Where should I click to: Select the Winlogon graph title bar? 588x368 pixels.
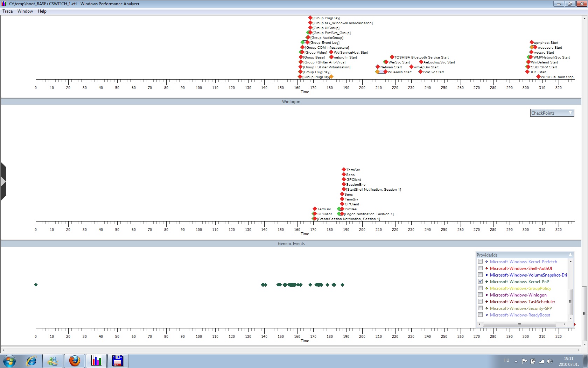coord(291,102)
